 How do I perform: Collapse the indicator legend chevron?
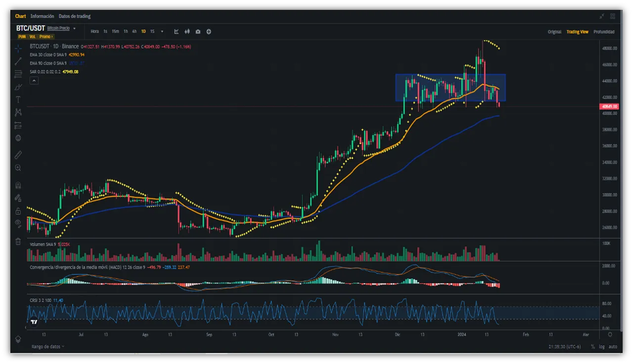click(x=34, y=80)
